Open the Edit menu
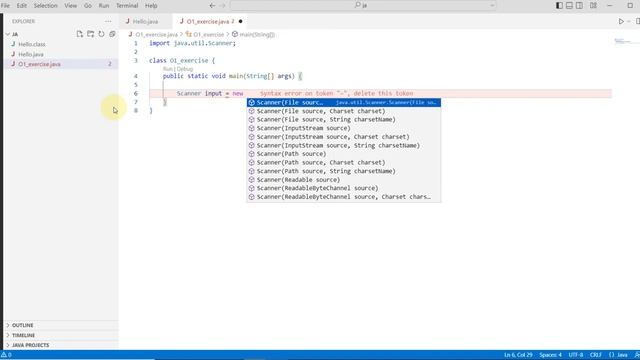Image resolution: width=640 pixels, height=360 pixels. pyautogui.click(x=22, y=6)
